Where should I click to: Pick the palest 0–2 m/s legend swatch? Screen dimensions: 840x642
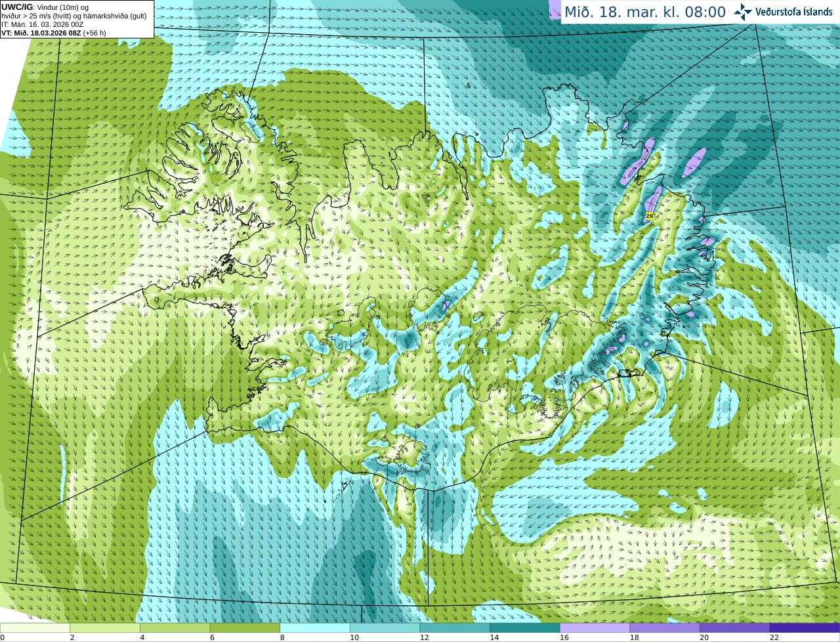tap(35, 628)
